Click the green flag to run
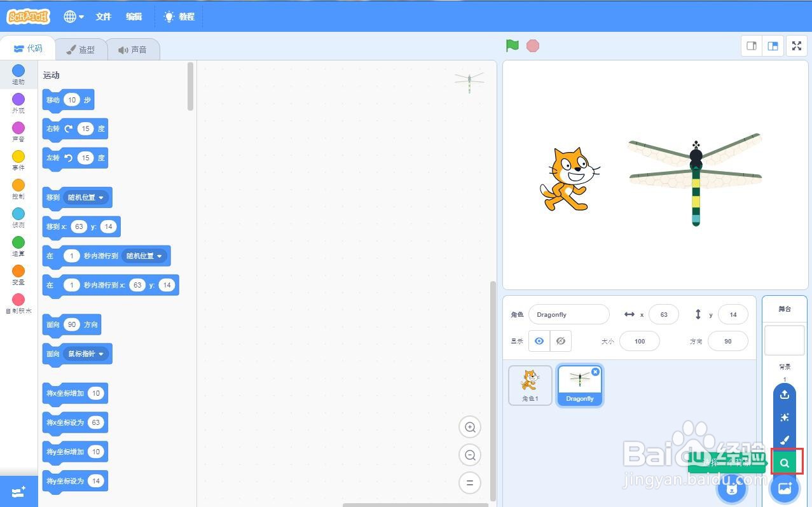812x507 pixels. (x=513, y=46)
